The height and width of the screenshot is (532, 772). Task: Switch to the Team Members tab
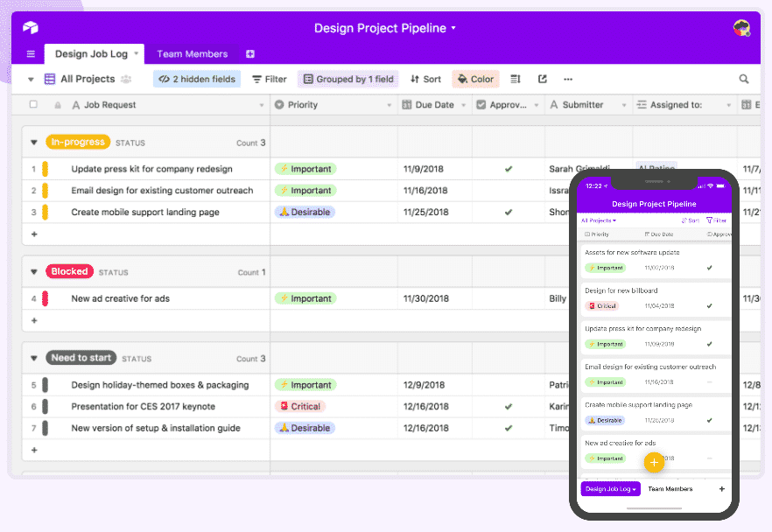coord(192,54)
